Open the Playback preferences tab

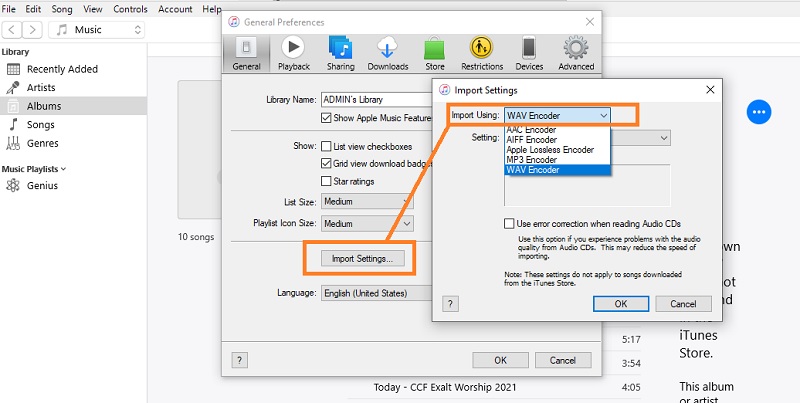click(x=294, y=54)
